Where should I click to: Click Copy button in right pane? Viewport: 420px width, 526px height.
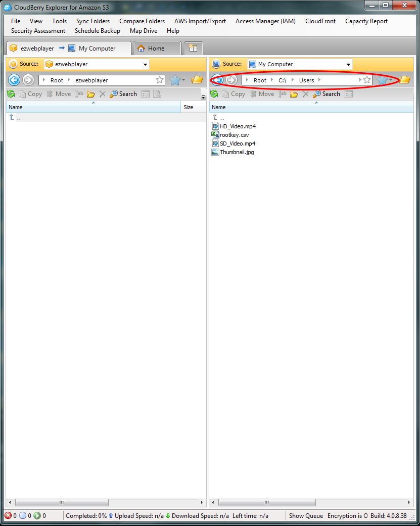pyautogui.click(x=234, y=94)
